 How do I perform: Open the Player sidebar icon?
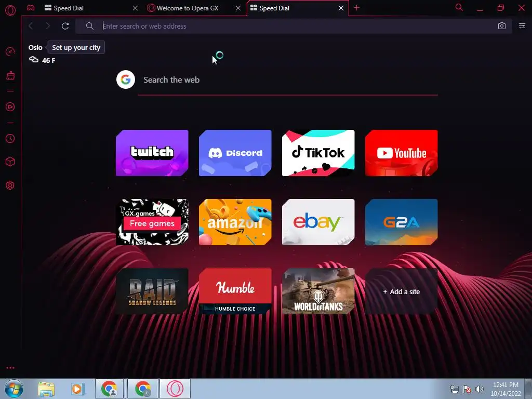(x=10, y=107)
